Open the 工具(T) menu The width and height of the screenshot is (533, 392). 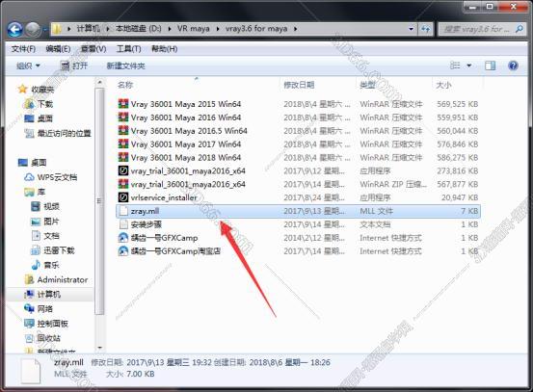click(128, 49)
